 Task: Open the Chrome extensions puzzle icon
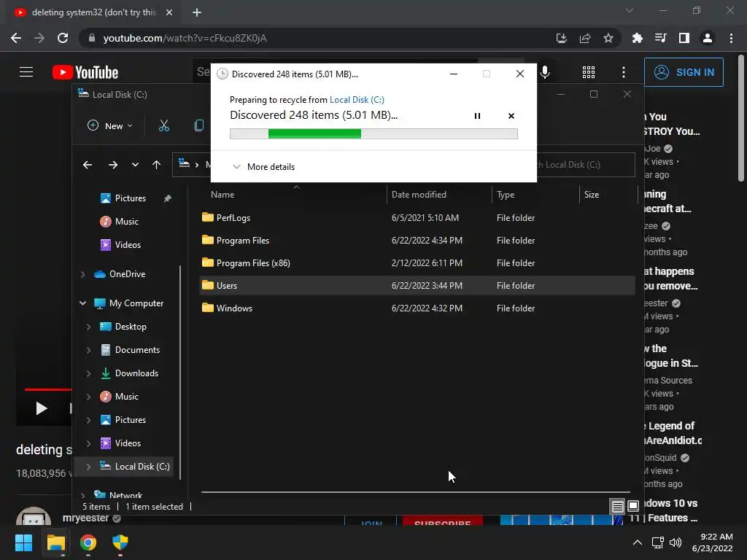(637, 38)
